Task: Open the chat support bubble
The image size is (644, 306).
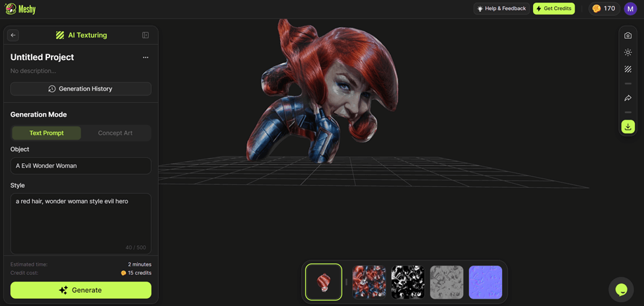Action: coord(621,289)
